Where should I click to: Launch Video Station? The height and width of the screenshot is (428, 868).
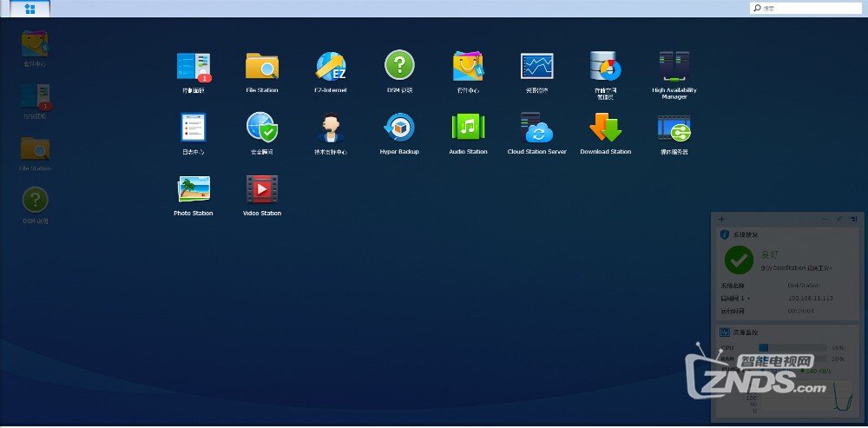[x=262, y=188]
